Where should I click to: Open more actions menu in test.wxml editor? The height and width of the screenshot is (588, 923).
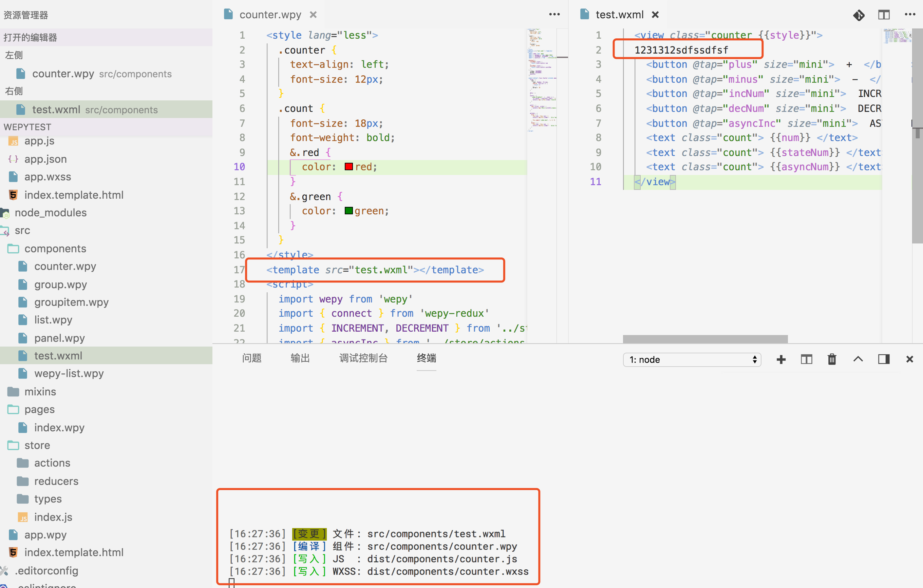(x=909, y=15)
